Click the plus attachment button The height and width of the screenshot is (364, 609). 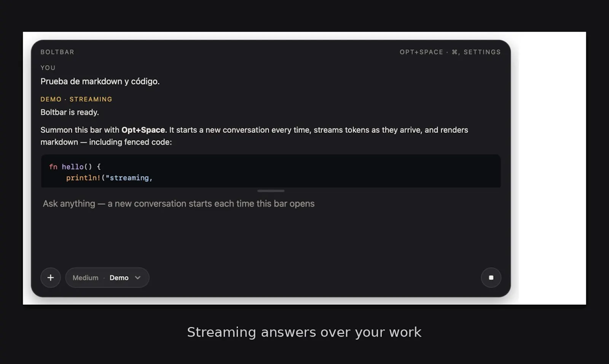pos(51,278)
